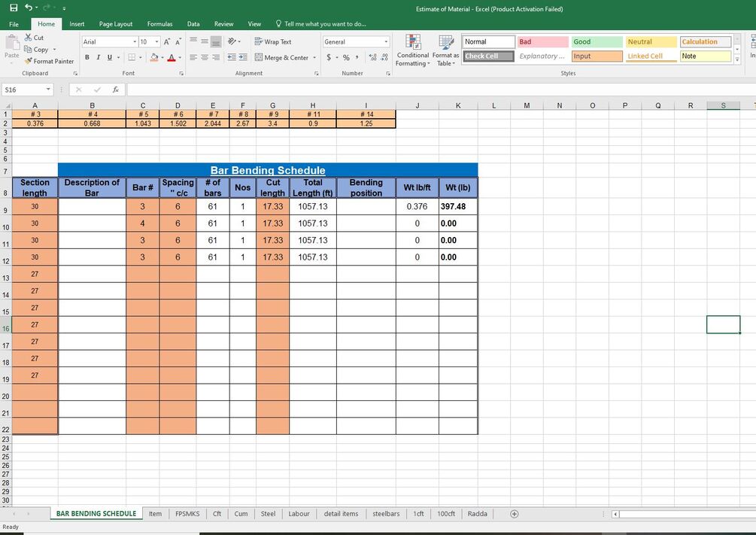Screen dimensions: 756x535
Task: Open the Alignment dialog launcher
Action: click(x=316, y=73)
